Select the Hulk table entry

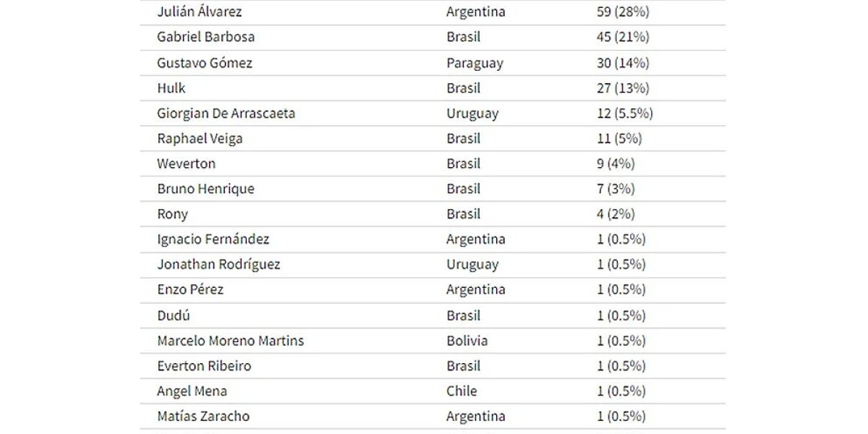pyautogui.click(x=171, y=88)
